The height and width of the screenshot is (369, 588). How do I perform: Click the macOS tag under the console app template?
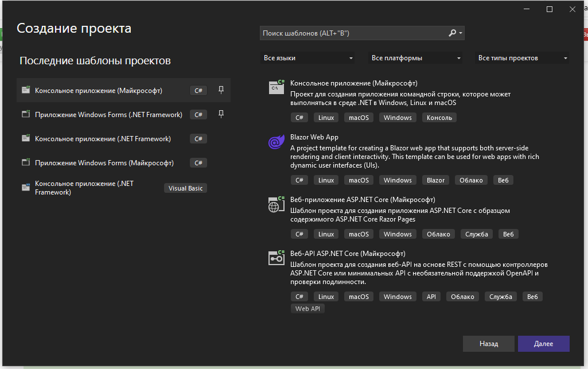point(359,118)
